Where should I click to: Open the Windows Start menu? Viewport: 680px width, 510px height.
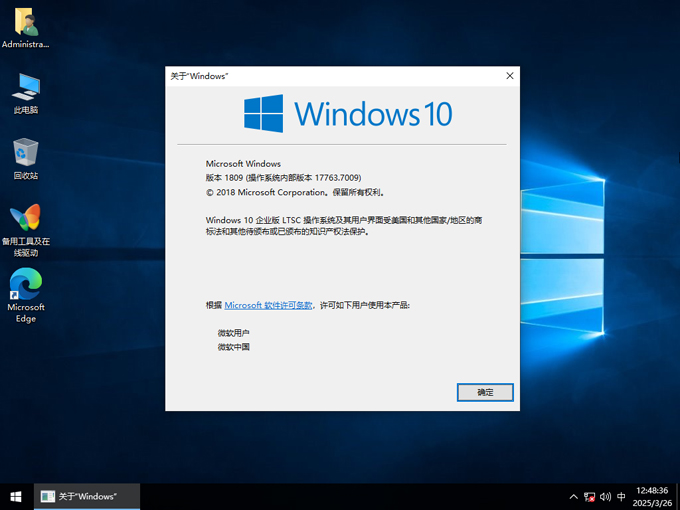pos(16,497)
